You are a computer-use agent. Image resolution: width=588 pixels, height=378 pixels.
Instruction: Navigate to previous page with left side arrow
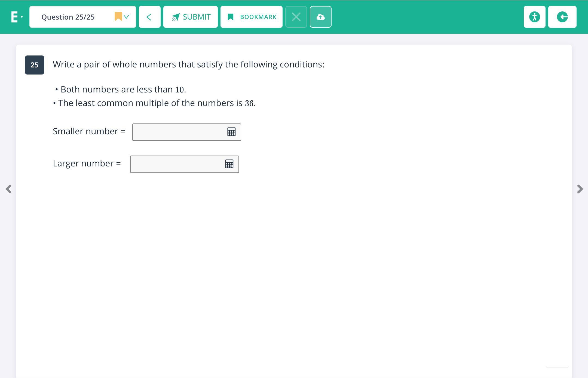pyautogui.click(x=9, y=189)
